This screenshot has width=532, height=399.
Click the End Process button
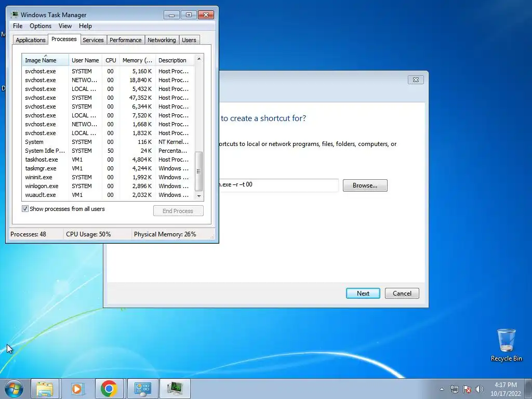pos(178,211)
